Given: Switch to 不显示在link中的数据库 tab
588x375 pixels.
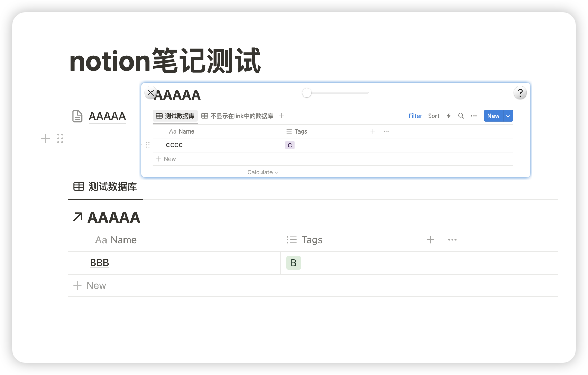Looking at the screenshot, I should [238, 116].
